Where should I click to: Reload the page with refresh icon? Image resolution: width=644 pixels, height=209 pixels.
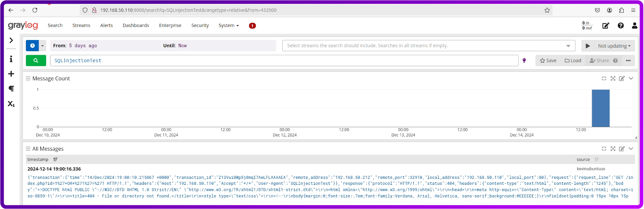click(x=35, y=10)
